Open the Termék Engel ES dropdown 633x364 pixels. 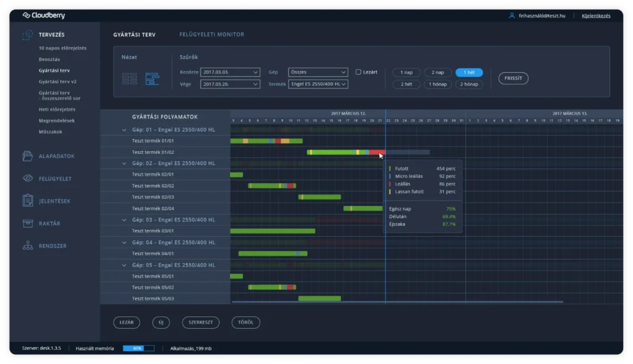click(x=318, y=84)
